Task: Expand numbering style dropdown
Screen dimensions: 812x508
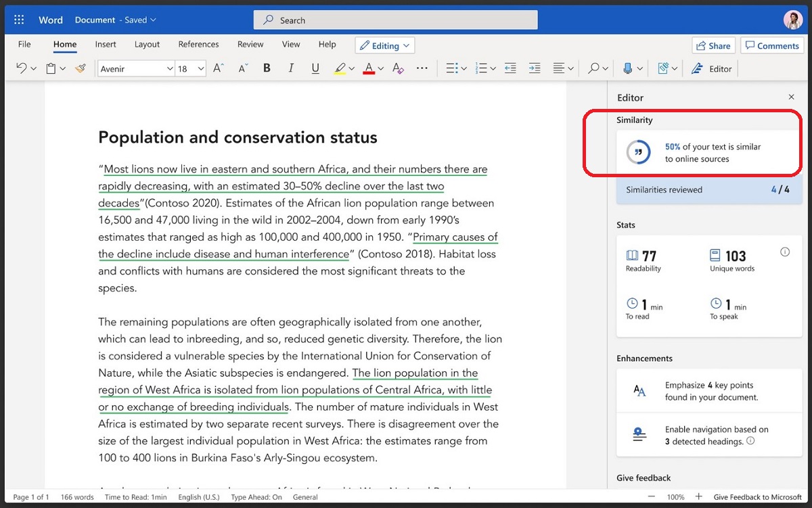Action: [493, 68]
